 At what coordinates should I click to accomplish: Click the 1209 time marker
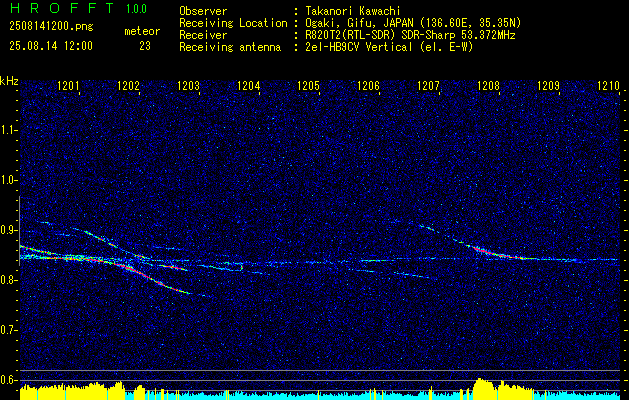(x=548, y=85)
